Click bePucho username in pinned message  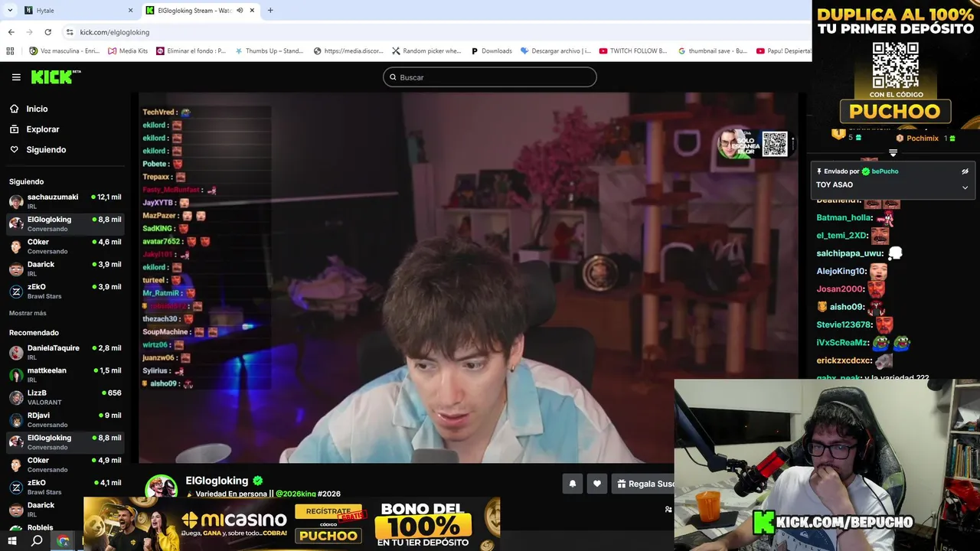click(x=884, y=171)
